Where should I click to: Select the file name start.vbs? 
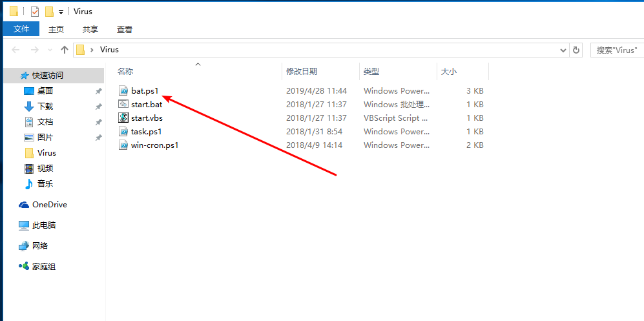click(x=147, y=118)
